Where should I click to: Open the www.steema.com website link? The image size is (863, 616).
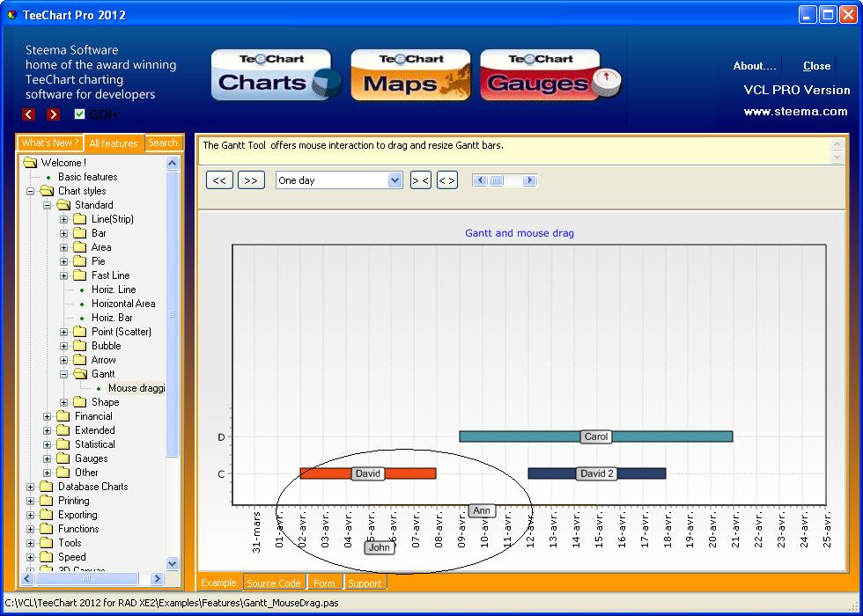tap(795, 112)
